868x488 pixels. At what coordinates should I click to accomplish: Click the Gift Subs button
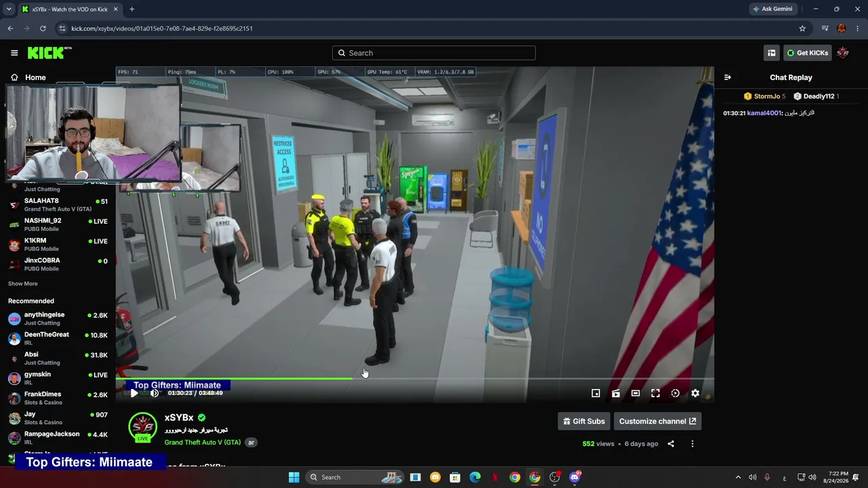[x=584, y=421]
